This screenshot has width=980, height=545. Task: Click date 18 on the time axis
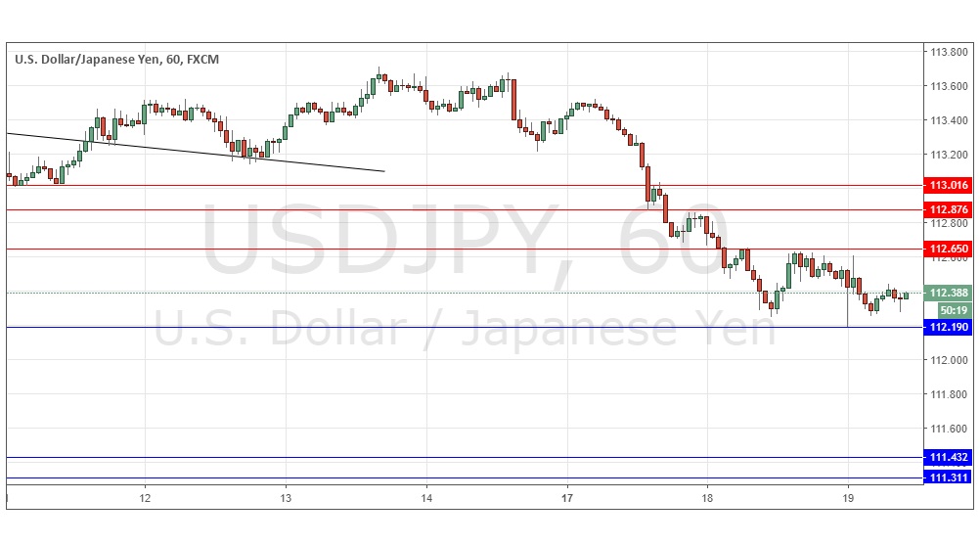(708, 499)
